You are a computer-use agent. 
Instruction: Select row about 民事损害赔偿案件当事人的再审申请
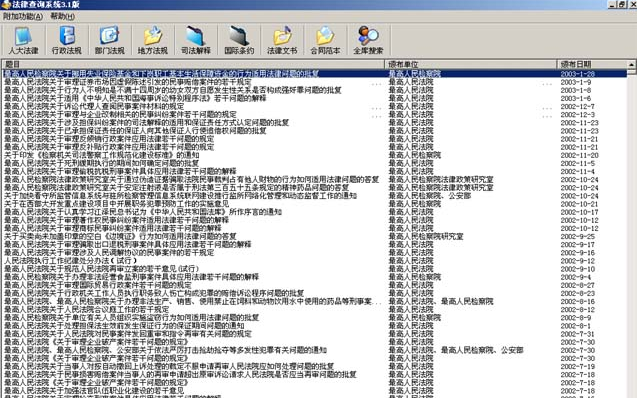click(x=315, y=374)
